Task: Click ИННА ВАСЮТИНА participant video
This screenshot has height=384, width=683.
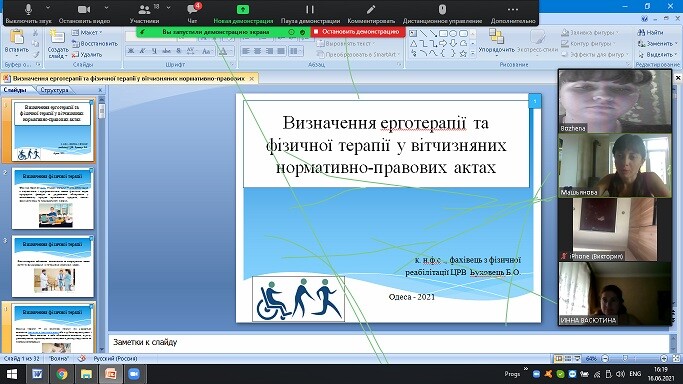Action: pyautogui.click(x=615, y=293)
